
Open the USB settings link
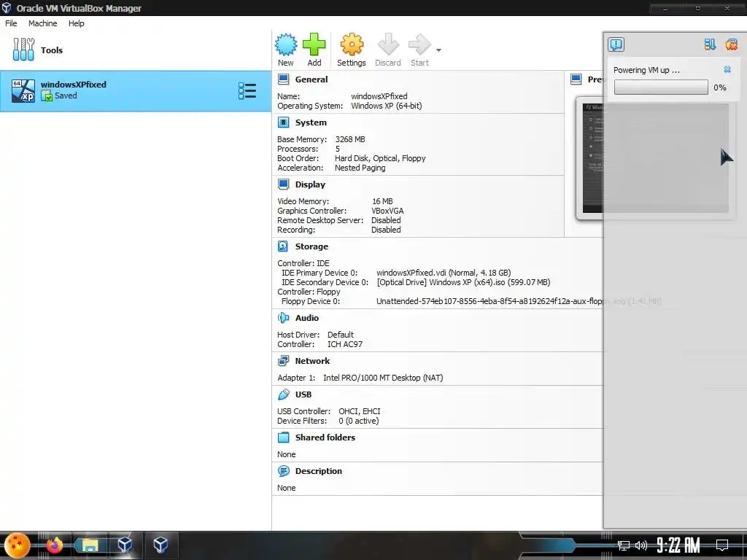click(303, 394)
